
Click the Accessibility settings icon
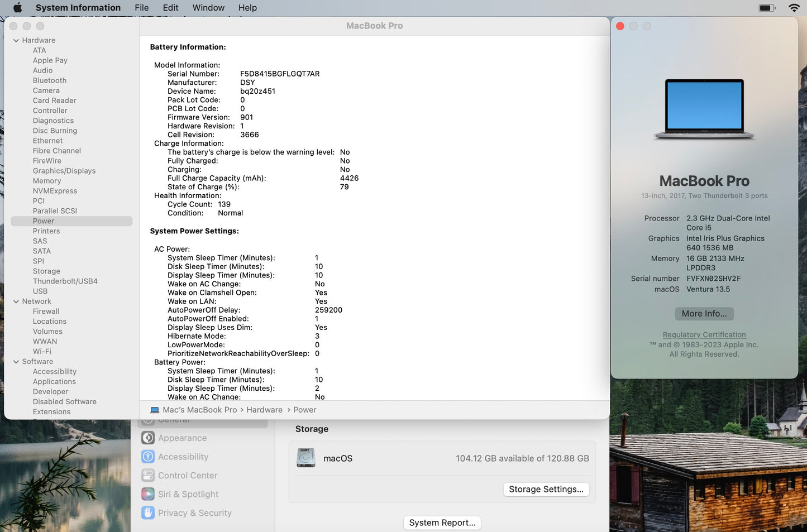148,457
